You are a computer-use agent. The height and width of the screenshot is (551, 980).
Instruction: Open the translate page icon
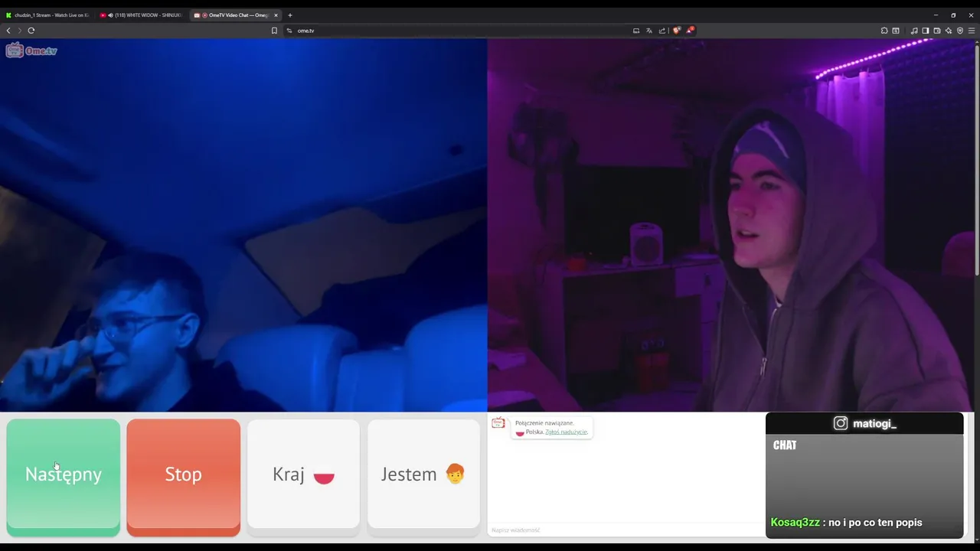click(x=648, y=31)
